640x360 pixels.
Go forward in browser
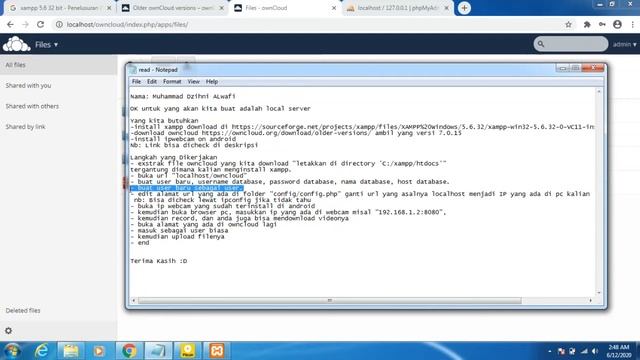[25, 24]
